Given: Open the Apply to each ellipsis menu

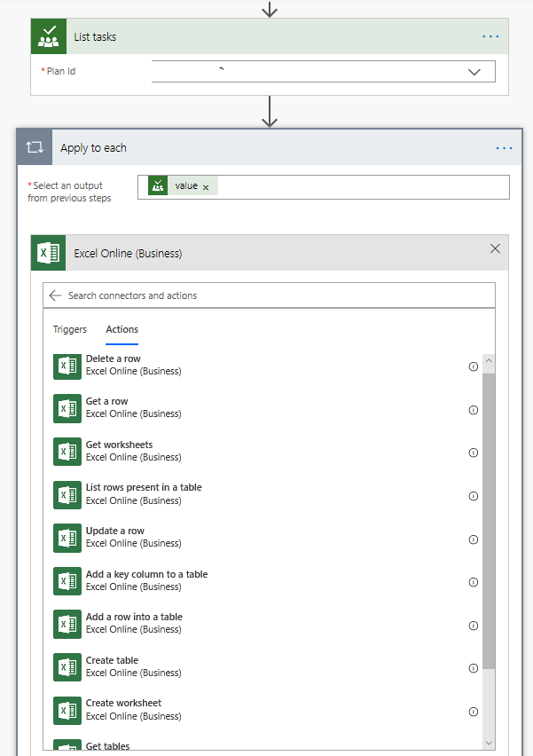Looking at the screenshot, I should click(x=504, y=148).
